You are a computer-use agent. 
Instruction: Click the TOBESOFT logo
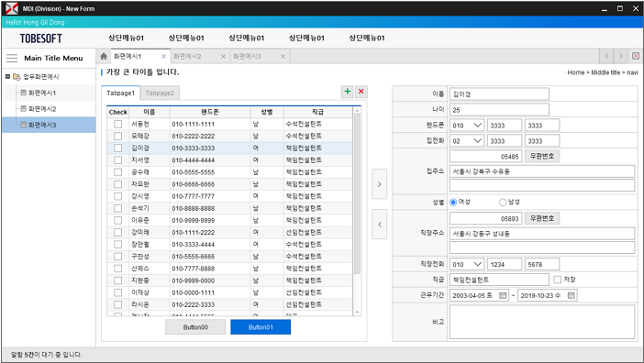(41, 38)
